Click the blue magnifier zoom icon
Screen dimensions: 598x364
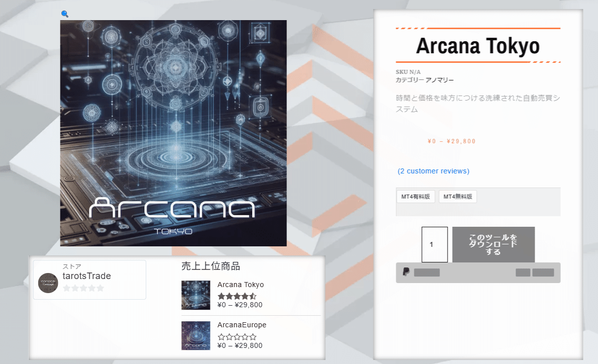(x=65, y=14)
